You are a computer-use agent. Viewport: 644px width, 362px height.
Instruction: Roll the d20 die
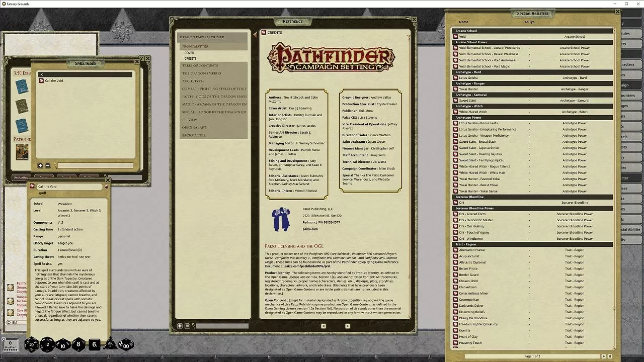click(31, 344)
